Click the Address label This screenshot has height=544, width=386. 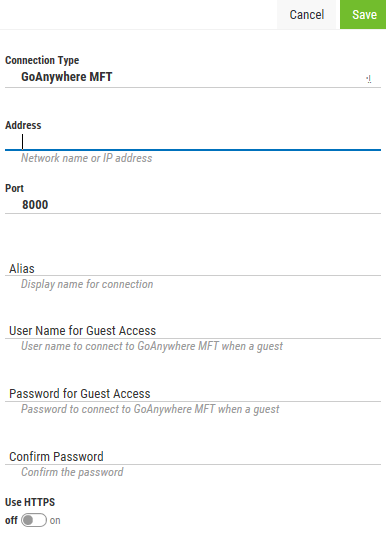(23, 125)
